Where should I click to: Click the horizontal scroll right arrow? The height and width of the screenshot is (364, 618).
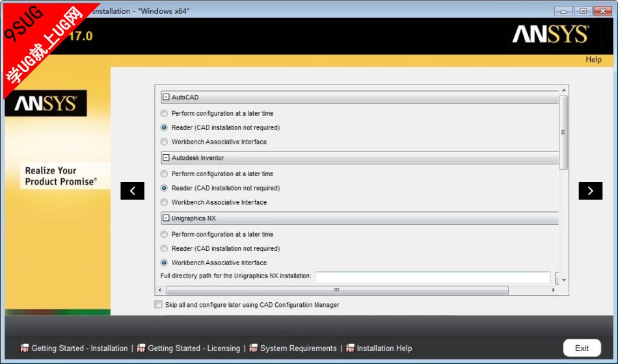tap(554, 291)
